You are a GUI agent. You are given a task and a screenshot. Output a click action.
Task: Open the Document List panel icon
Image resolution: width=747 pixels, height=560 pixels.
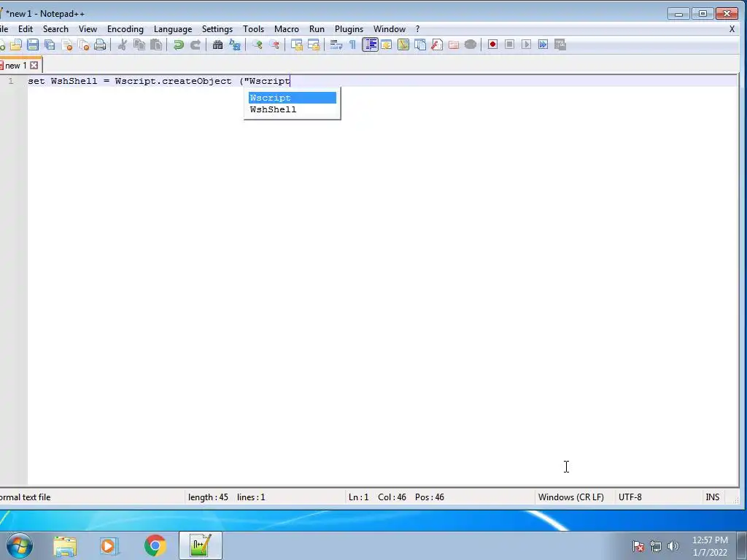click(420, 44)
